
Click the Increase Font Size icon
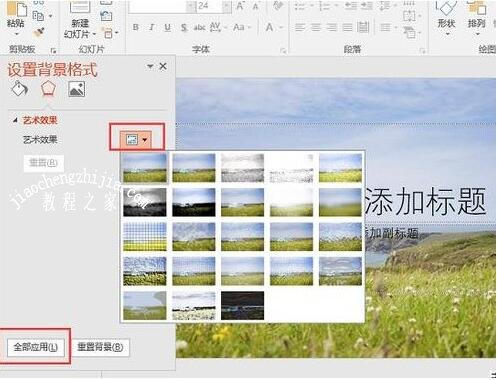point(240,6)
